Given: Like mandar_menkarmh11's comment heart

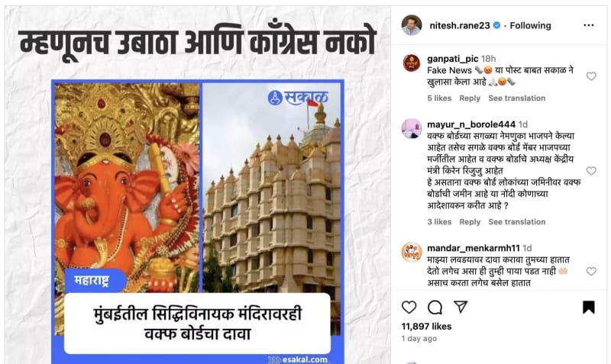Looking at the screenshot, I should click(591, 272).
